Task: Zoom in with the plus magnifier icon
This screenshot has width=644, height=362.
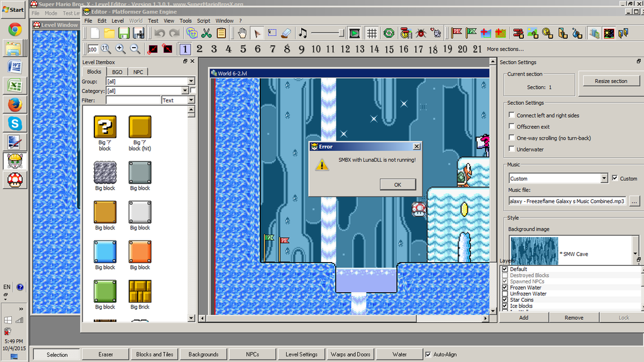Action: pos(120,49)
